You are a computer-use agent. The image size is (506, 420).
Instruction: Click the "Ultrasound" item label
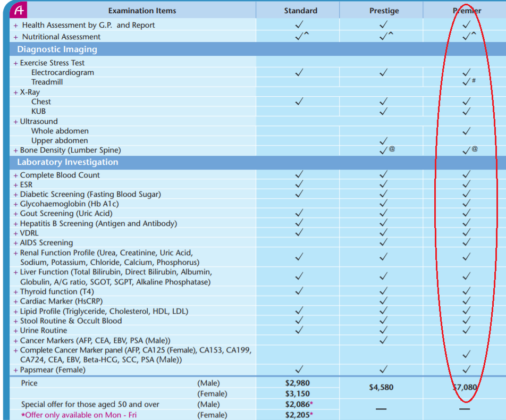[39, 121]
